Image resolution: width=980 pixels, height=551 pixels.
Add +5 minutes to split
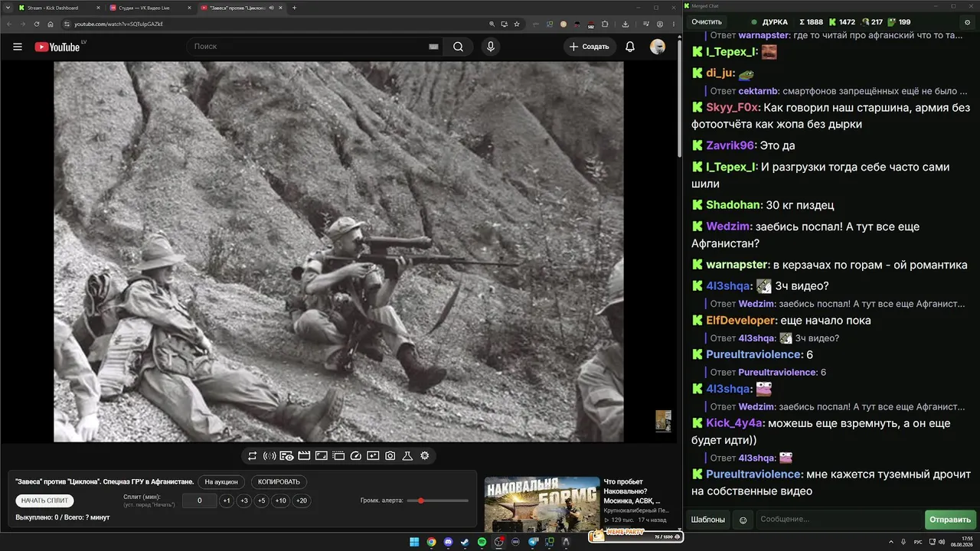[262, 500]
